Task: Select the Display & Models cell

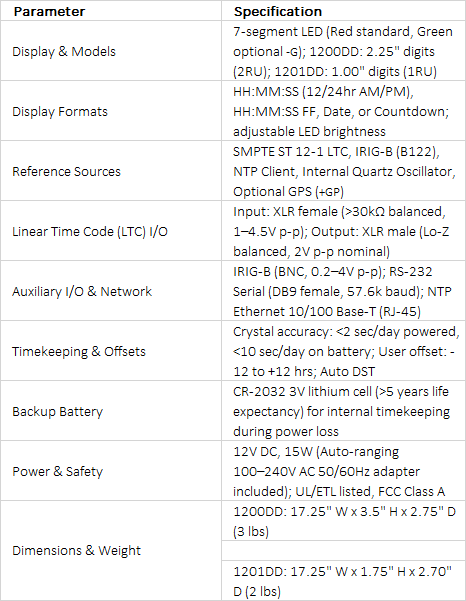Action: (x=111, y=51)
